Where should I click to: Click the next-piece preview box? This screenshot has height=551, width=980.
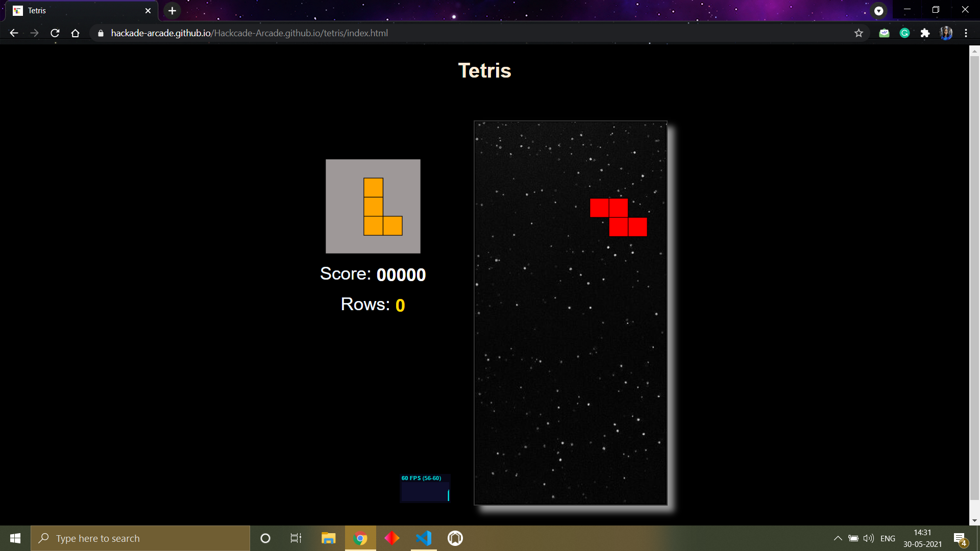tap(373, 206)
